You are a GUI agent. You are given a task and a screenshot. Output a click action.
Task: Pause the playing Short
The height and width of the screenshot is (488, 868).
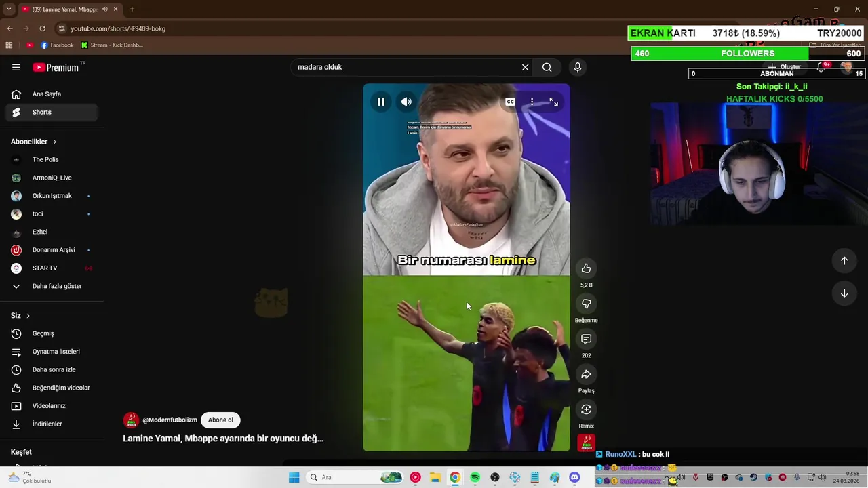[381, 102]
